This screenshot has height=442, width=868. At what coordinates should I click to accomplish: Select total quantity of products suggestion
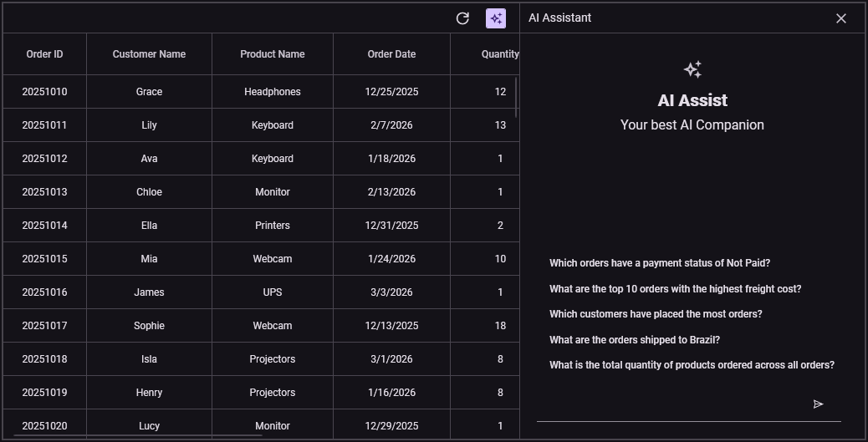pos(692,365)
